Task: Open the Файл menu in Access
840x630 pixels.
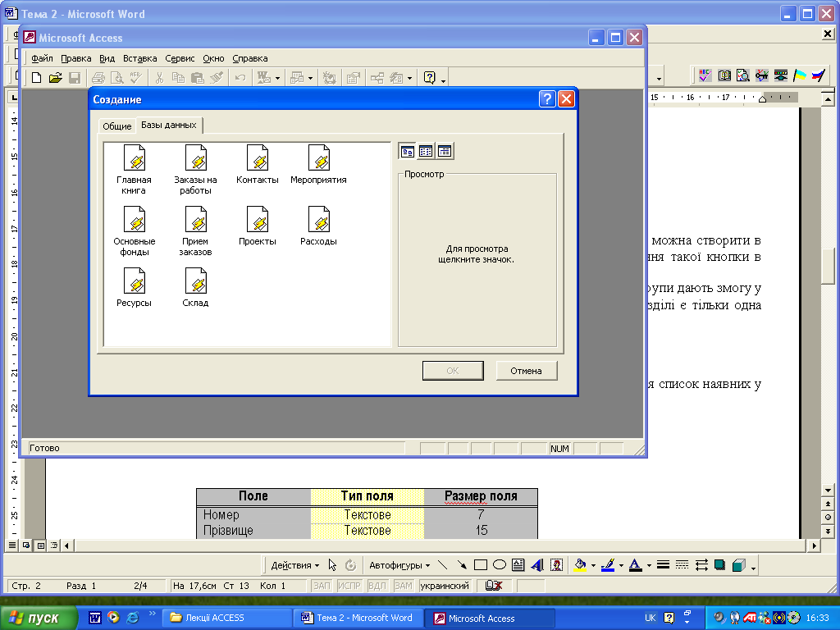Action: pyautogui.click(x=42, y=58)
